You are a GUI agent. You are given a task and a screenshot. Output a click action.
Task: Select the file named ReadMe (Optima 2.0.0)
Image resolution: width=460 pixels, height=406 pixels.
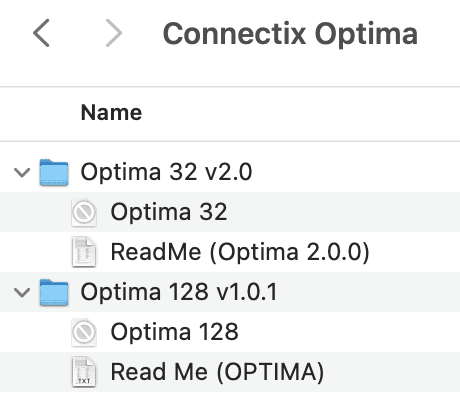230,252
